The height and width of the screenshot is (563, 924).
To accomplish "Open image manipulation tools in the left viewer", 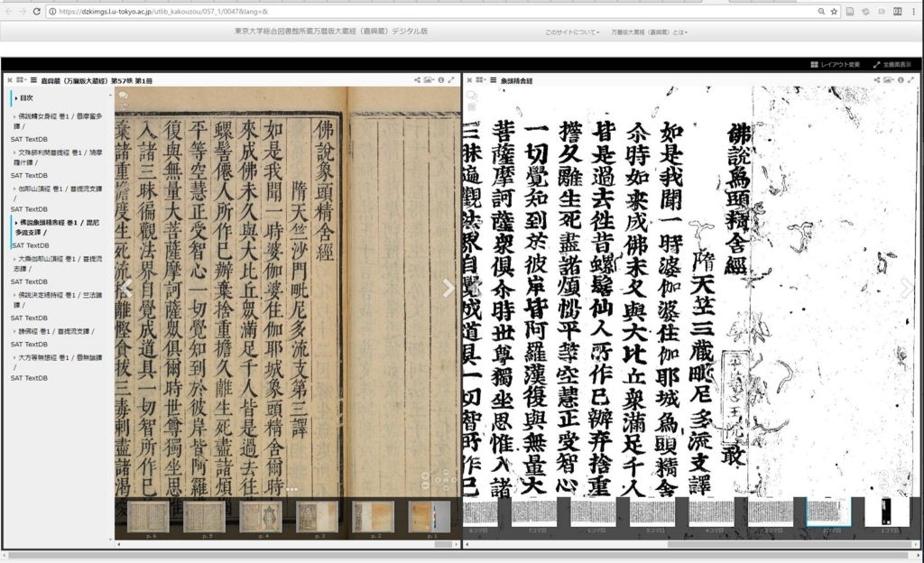I will pyautogui.click(x=124, y=107).
